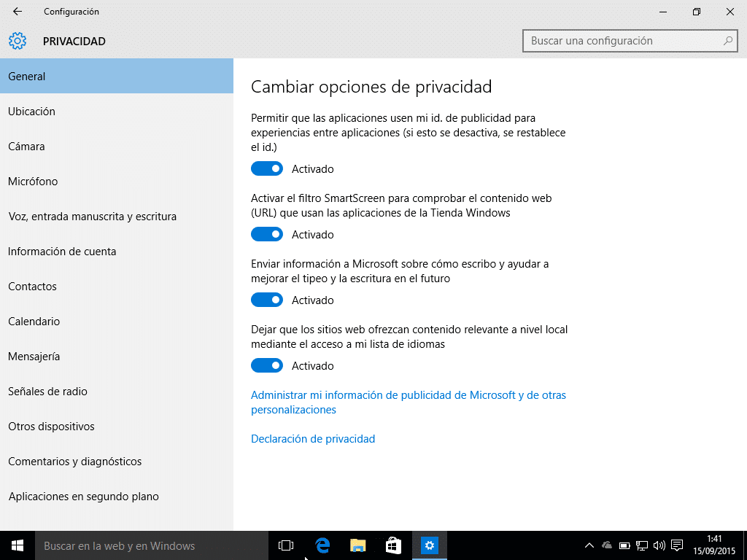Click the Buscar una configuración field
This screenshot has width=747, height=560.
630,41
